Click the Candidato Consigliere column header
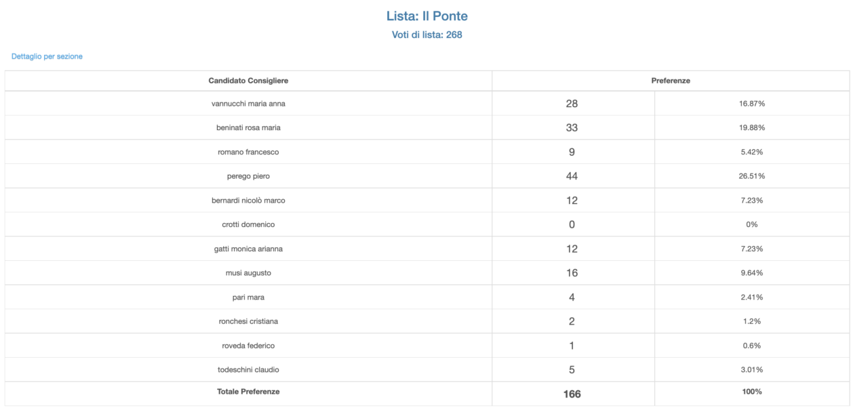The height and width of the screenshot is (416, 868). coord(248,81)
